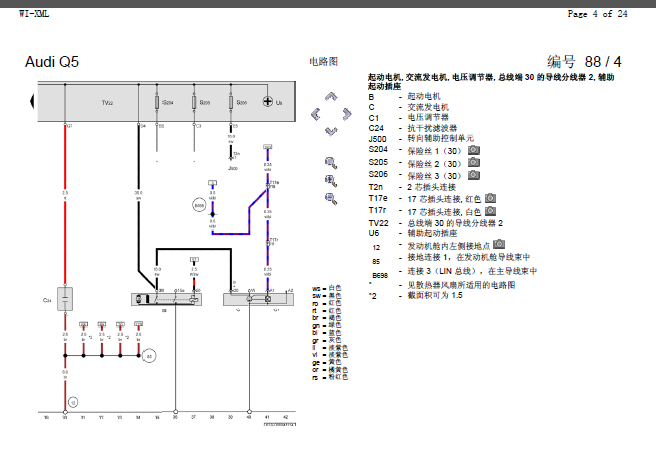Image resolution: width=656 pixels, height=458 pixels.
Task: Open camera photo for S206 fuse 3
Action: coord(474,174)
